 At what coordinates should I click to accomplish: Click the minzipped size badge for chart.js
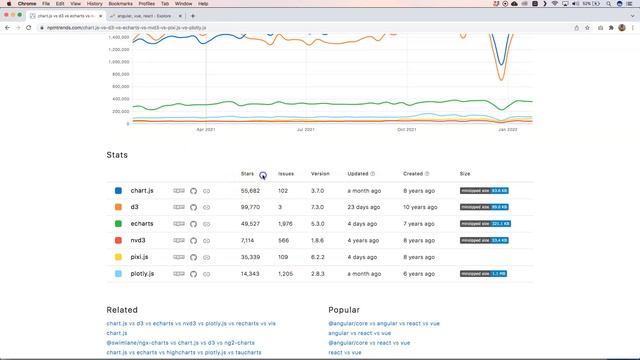coord(484,191)
